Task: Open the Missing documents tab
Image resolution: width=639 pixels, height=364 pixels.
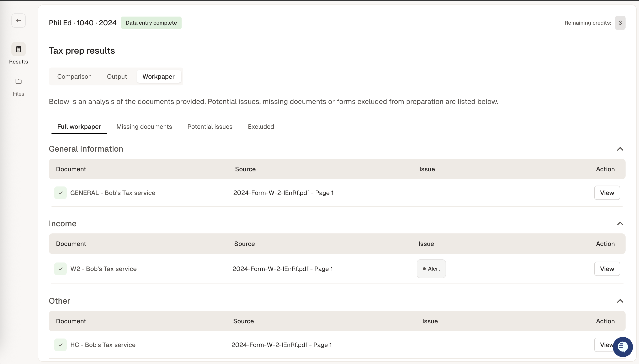Action: click(x=144, y=127)
